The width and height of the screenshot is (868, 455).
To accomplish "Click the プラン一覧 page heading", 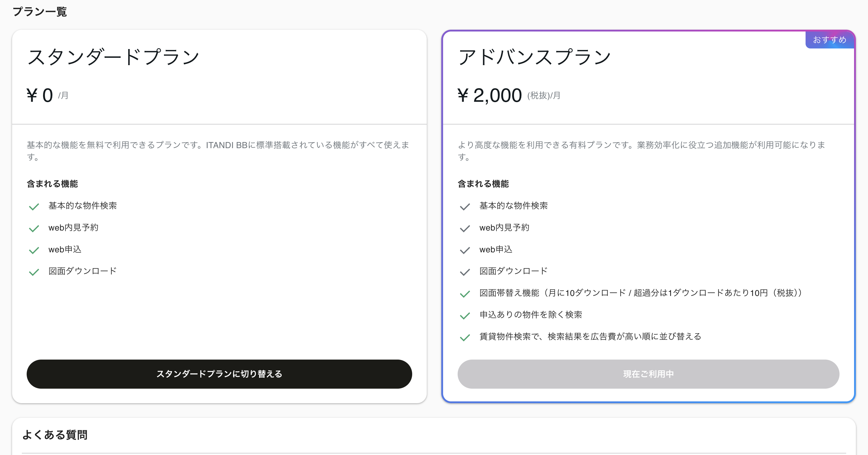I will pyautogui.click(x=40, y=12).
